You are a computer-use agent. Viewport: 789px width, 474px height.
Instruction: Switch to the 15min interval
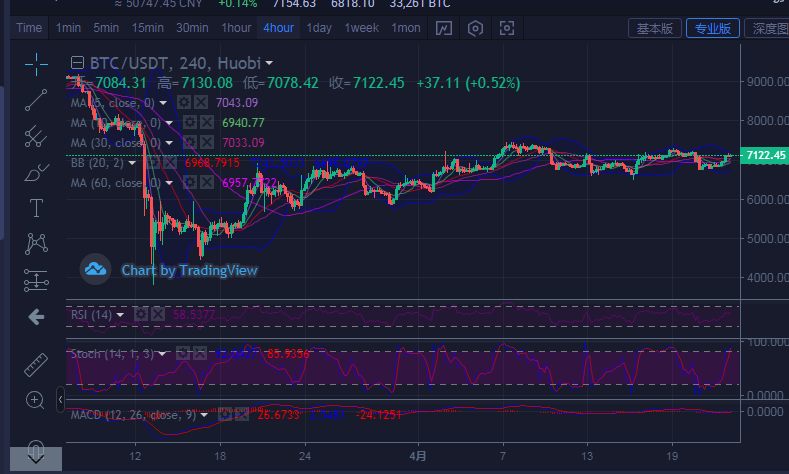coord(147,28)
